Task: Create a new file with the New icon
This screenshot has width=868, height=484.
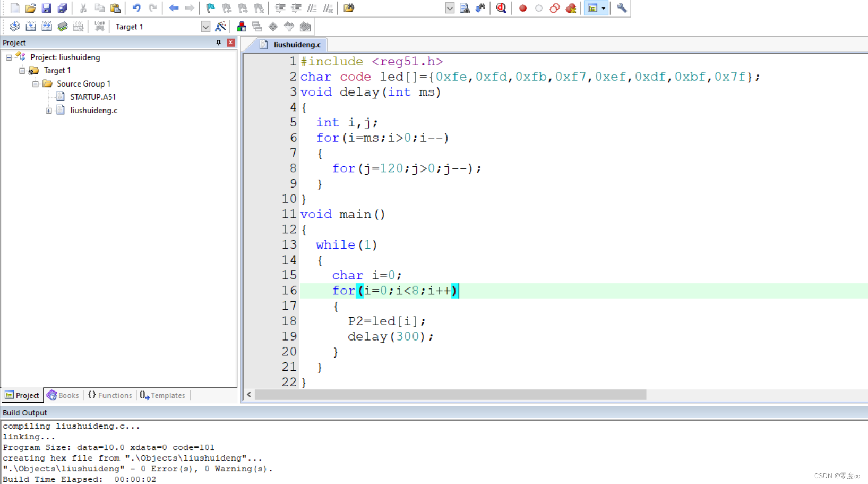Action: click(x=15, y=8)
